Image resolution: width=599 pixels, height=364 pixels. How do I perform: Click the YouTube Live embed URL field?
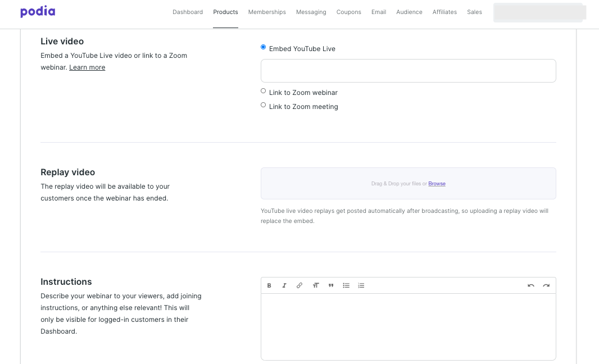409,70
